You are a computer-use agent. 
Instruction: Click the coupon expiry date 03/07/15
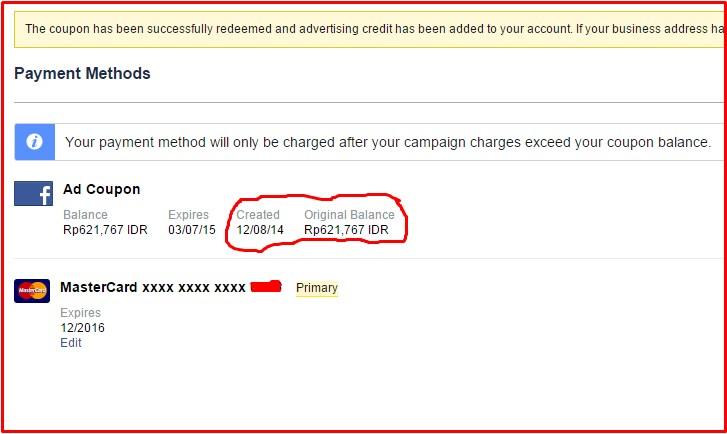pyautogui.click(x=191, y=229)
